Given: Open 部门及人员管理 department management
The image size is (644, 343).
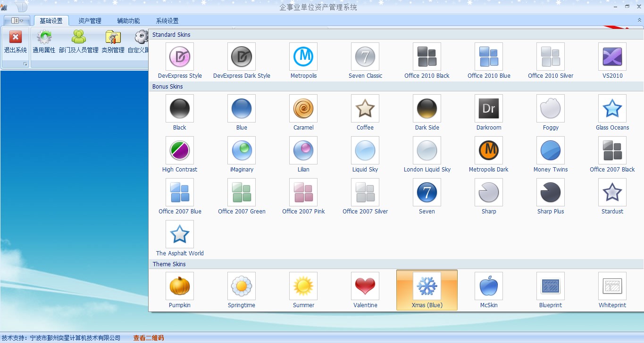Looking at the screenshot, I should pos(79,42).
